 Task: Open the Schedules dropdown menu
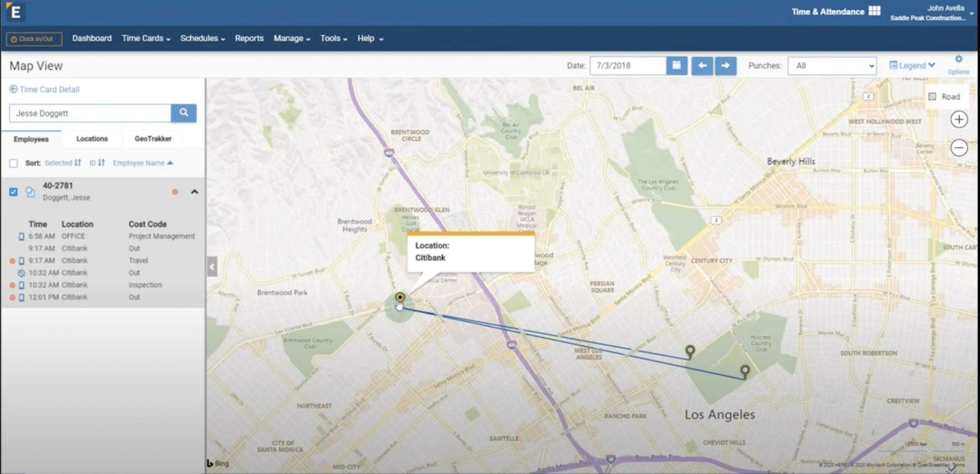click(x=203, y=38)
